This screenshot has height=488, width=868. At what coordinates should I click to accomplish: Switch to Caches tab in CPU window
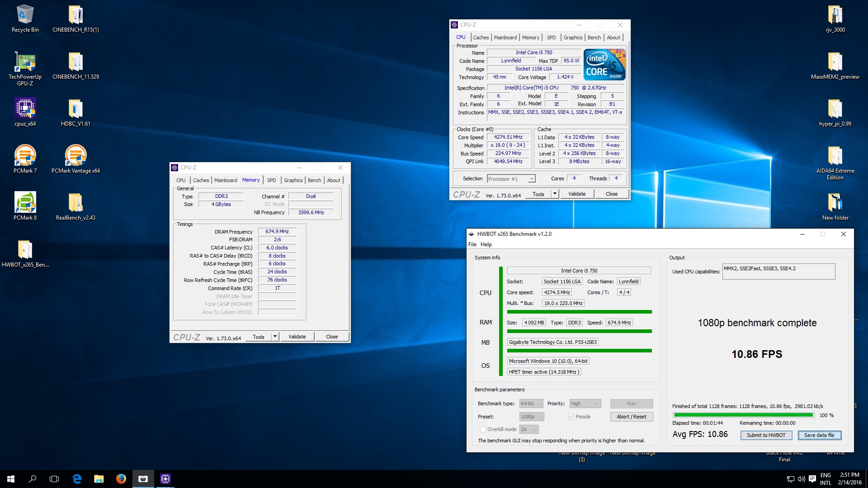pos(481,38)
